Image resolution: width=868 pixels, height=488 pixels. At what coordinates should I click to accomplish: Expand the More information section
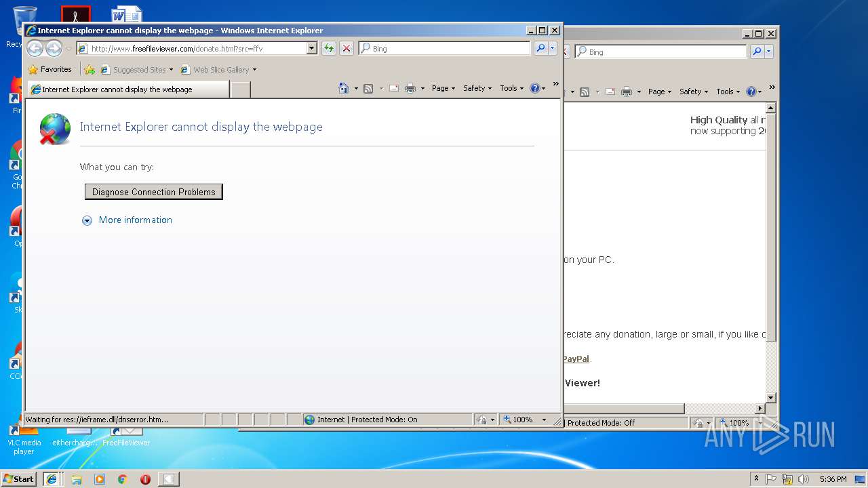click(127, 220)
